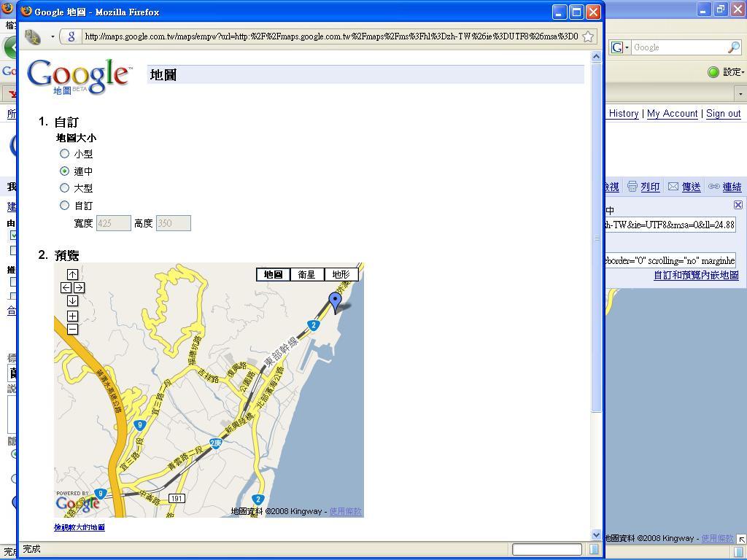Click 列印 print link in background window
This screenshot has height=560, width=747.
[650, 187]
